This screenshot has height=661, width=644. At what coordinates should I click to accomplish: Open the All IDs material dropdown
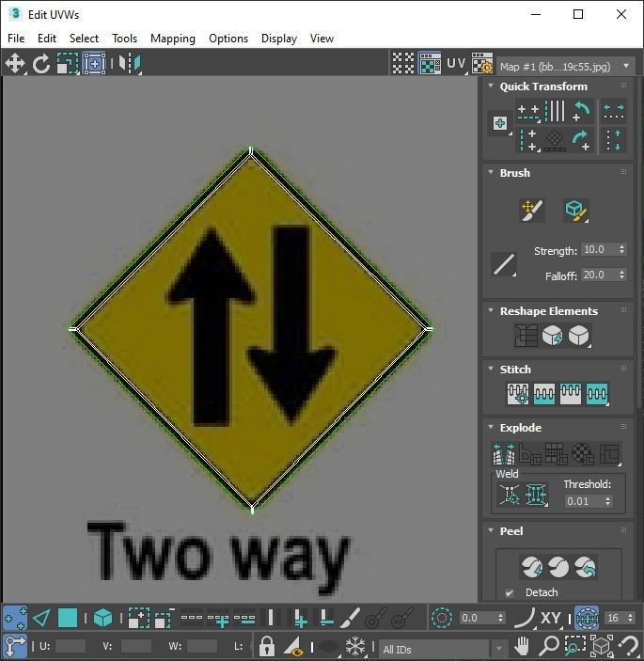pyautogui.click(x=443, y=649)
